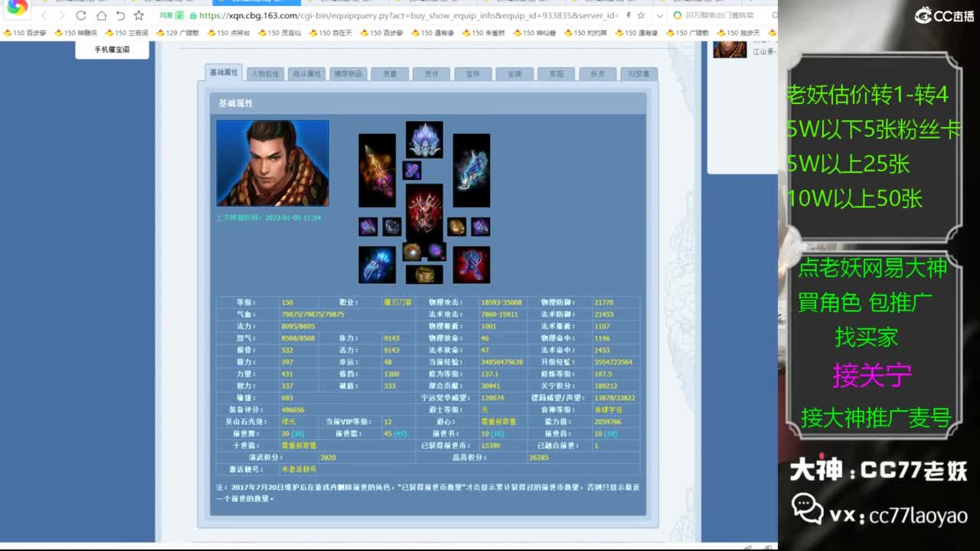Screen dimensions: 980x551
Task: Open the browser home page icon
Action: click(x=101, y=15)
